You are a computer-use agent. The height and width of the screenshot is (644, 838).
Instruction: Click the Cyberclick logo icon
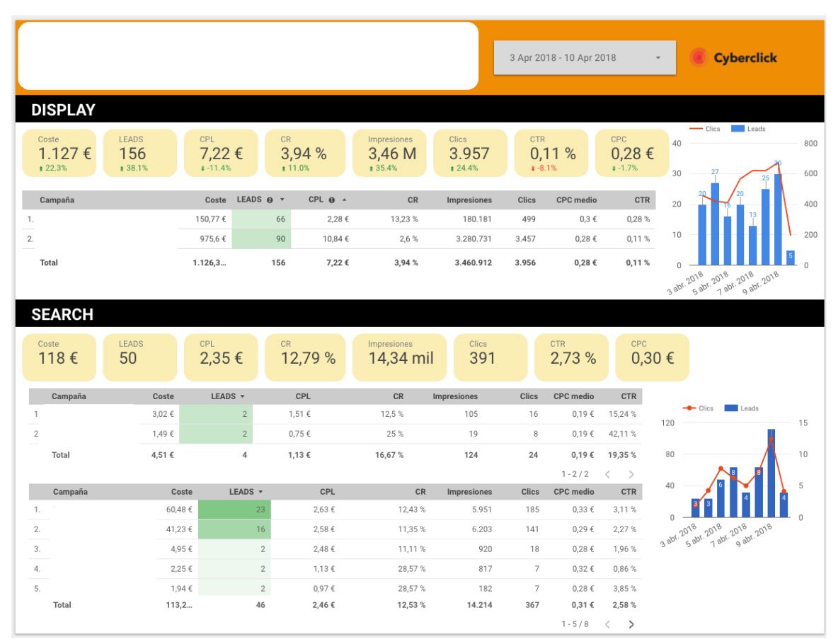click(699, 58)
